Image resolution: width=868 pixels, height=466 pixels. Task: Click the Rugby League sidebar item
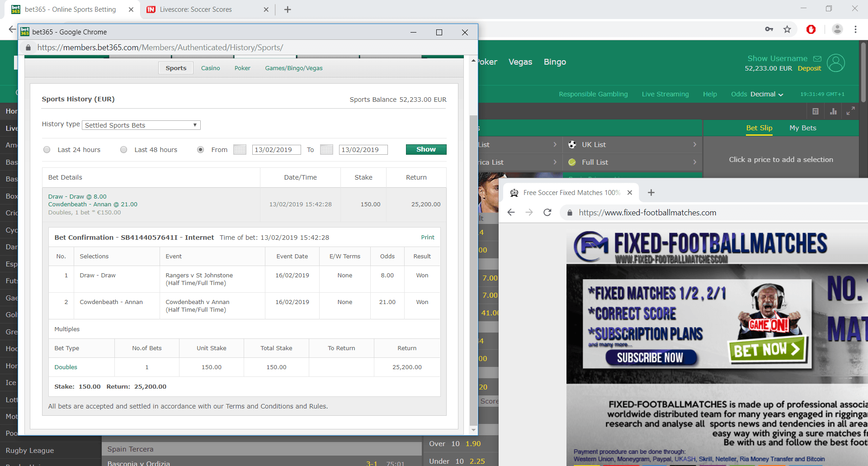tap(30, 451)
